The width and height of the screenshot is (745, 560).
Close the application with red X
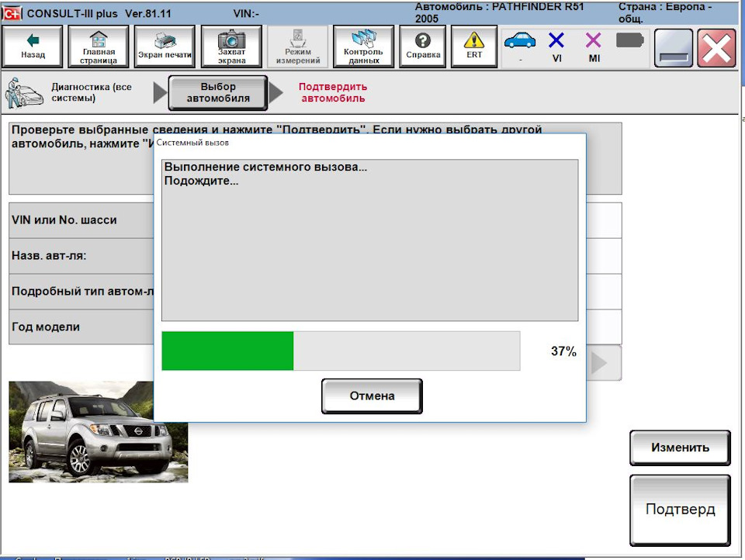(x=716, y=48)
